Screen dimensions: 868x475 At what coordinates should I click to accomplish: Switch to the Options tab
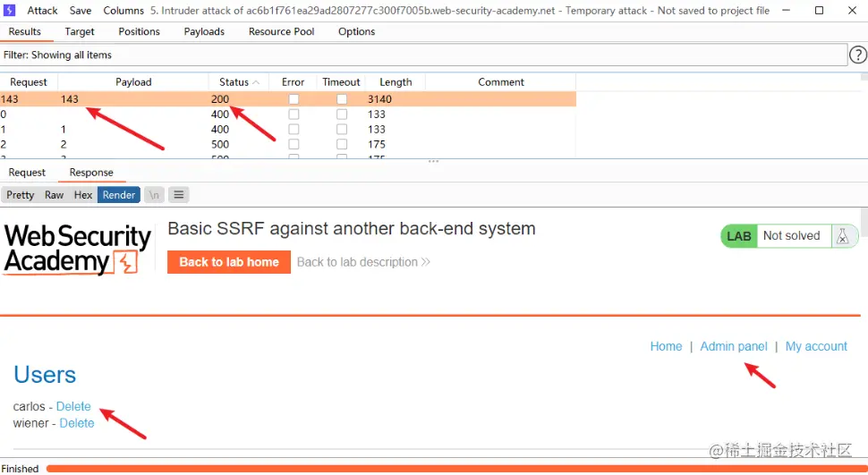click(x=356, y=31)
